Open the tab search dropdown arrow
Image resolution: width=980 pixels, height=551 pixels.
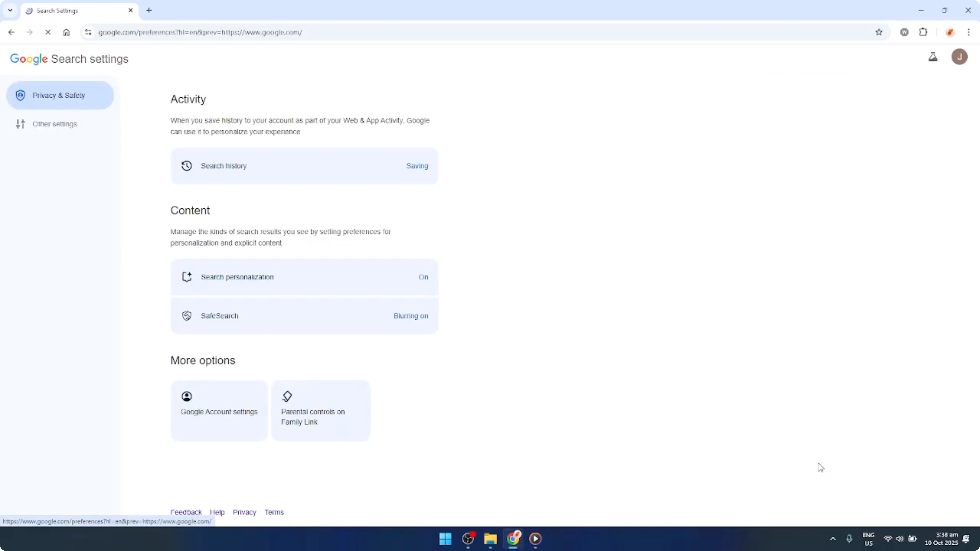click(x=10, y=10)
